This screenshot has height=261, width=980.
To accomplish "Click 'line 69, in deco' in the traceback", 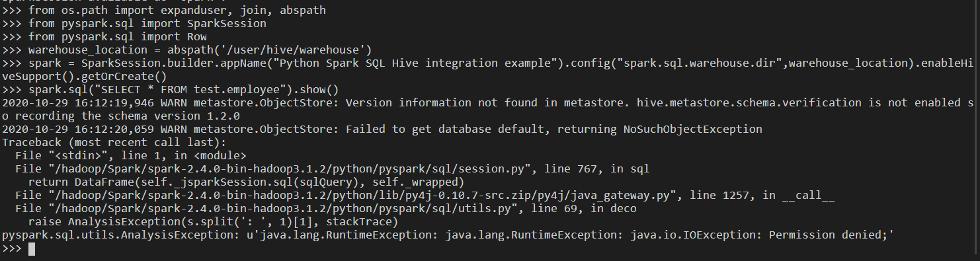I will pyautogui.click(x=584, y=207).
